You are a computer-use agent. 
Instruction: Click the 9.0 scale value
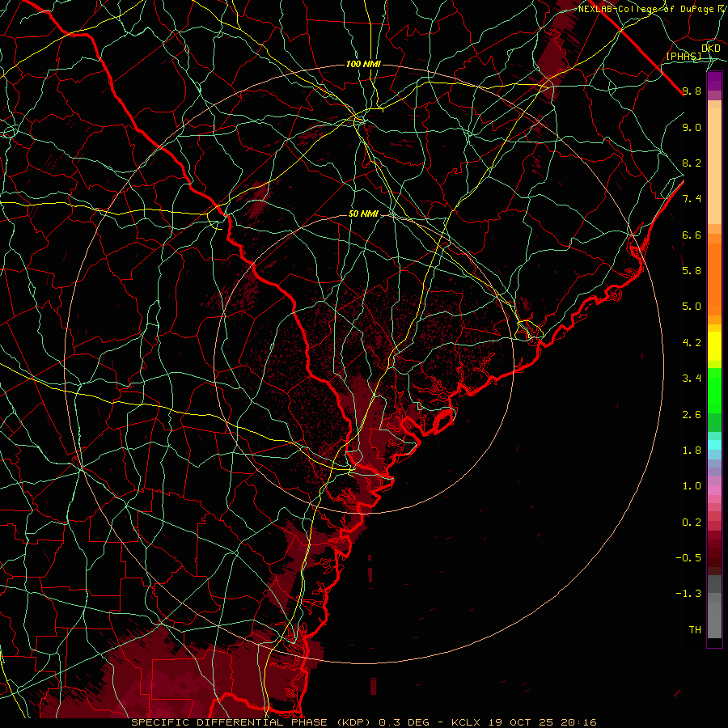(692, 127)
